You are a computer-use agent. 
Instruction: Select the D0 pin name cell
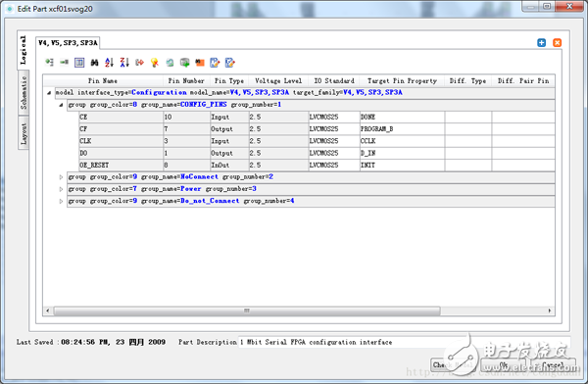[122, 153]
